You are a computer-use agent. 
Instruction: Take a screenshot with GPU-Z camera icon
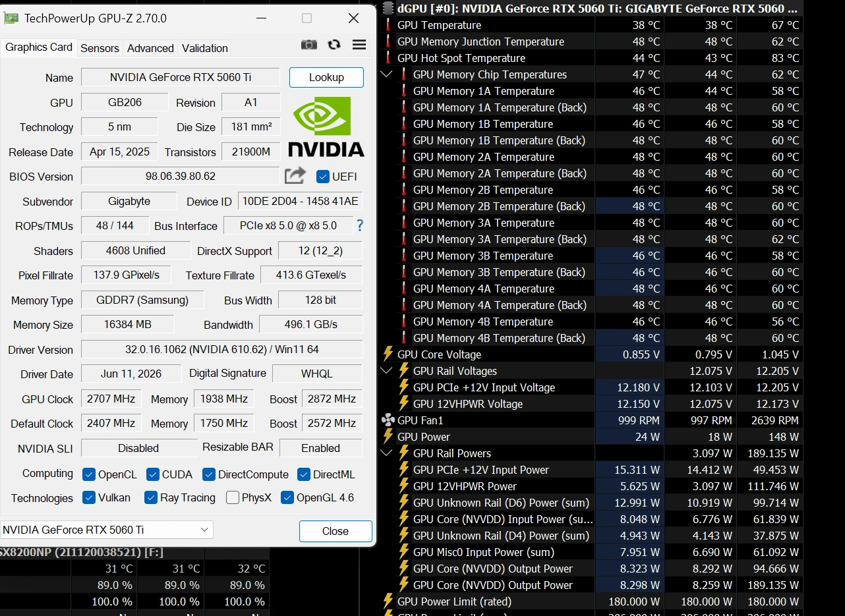(x=308, y=45)
